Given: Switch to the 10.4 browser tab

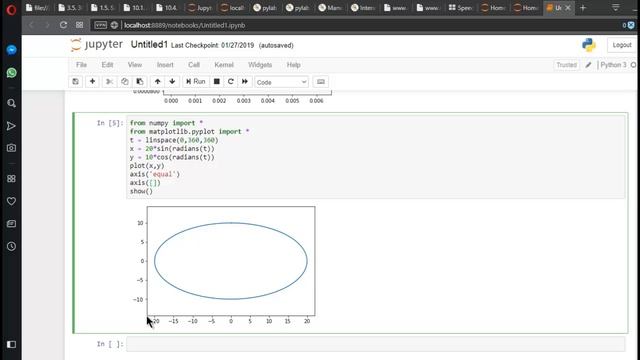Looking at the screenshot, I should tap(167, 8).
